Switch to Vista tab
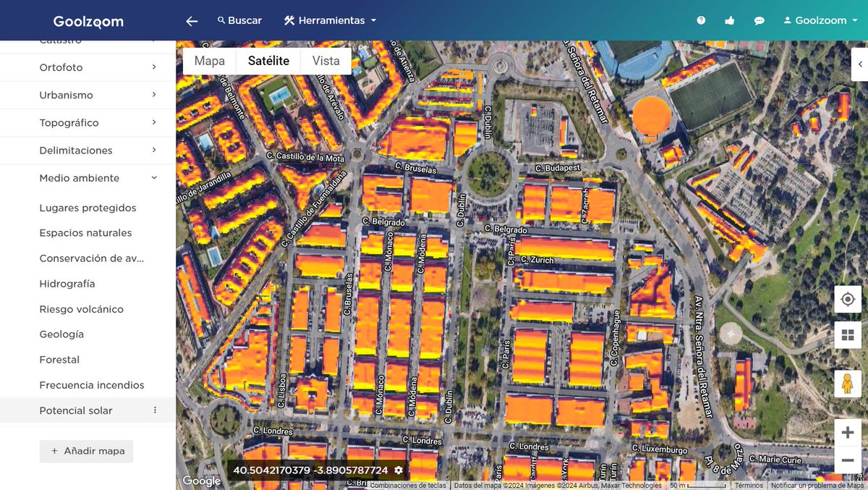 click(x=326, y=61)
